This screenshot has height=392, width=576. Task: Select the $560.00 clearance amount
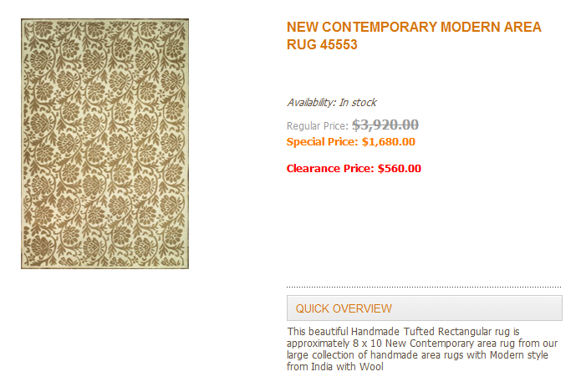point(400,169)
